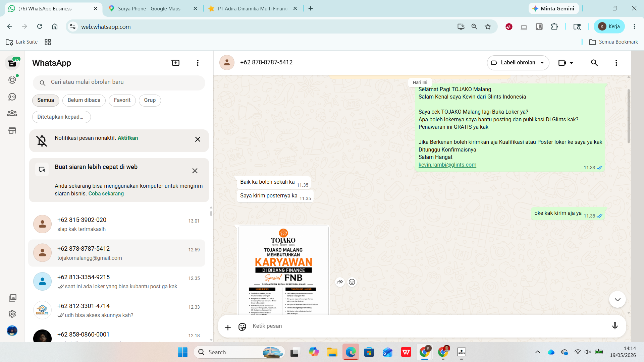Open the Ditetapkan kepada filter dropdown
The height and width of the screenshot is (362, 644).
(61, 117)
